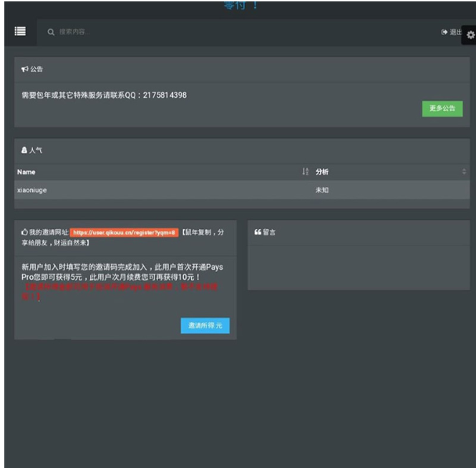Copy the orange invite register URL
The width and height of the screenshot is (476, 468).
(123, 233)
